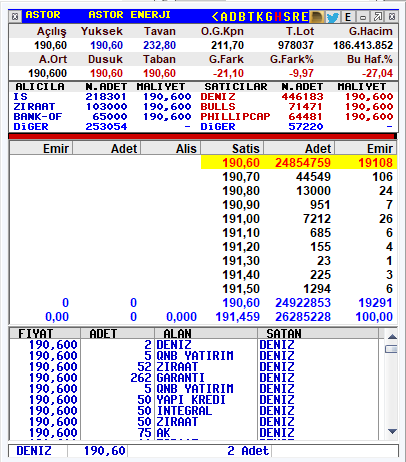Select the YAPI KREDI trade row
The height and width of the screenshot is (462, 406).
coord(194,400)
